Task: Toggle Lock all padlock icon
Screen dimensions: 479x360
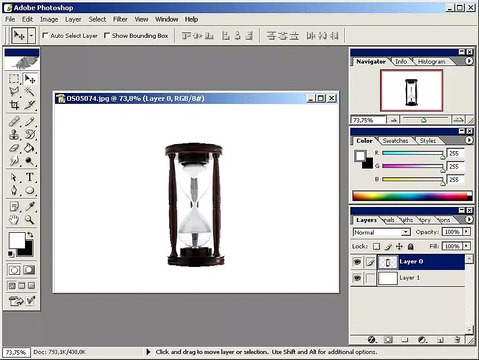Action: [x=411, y=247]
